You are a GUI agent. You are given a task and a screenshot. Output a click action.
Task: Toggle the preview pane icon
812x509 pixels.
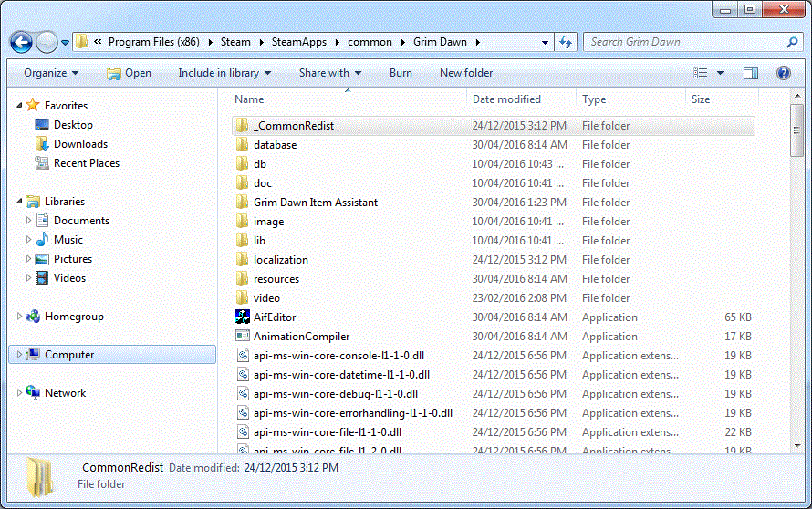751,73
